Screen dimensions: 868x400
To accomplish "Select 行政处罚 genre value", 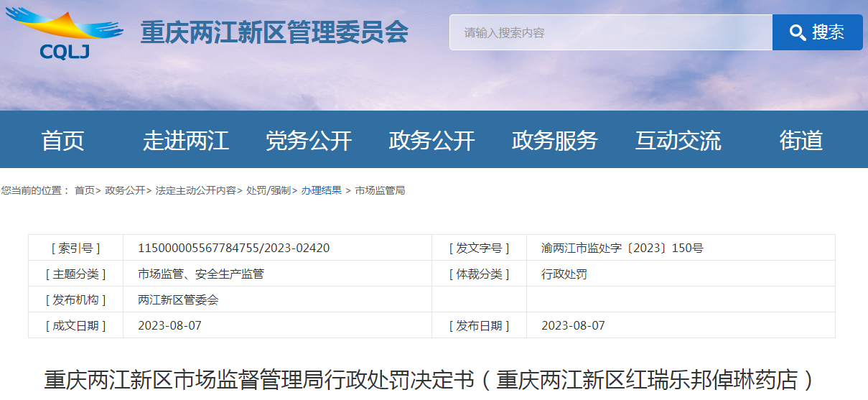I will pyautogui.click(x=564, y=274).
